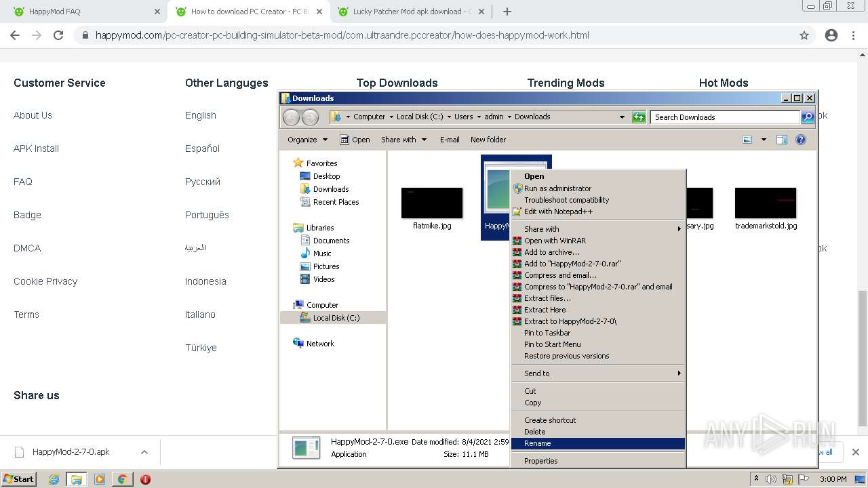868x488 pixels.
Task: Choose Add to "HappyMod-2-7-0.rar"
Action: click(597, 264)
